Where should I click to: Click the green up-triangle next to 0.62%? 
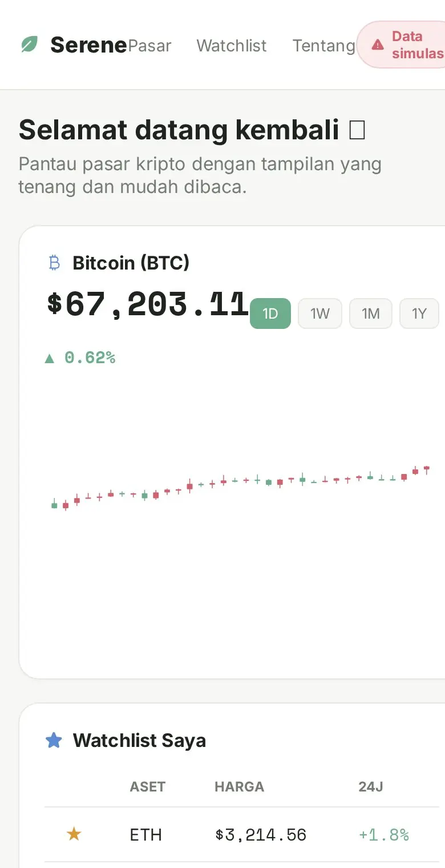50,358
